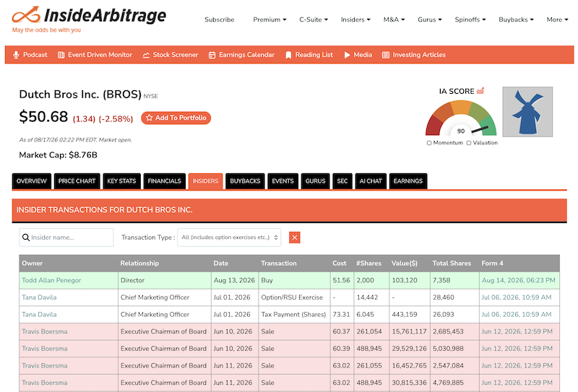The width and height of the screenshot is (578, 392).
Task: Open Form 4 link for Tana Davila Tax Payment row
Action: pos(517,315)
